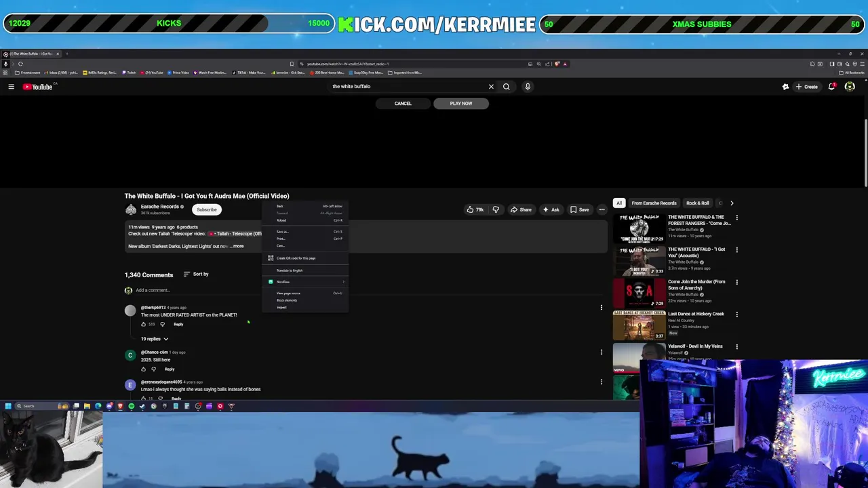Image resolution: width=868 pixels, height=488 pixels.
Task: Expand the Sort by comments dropdown
Action: coord(196,274)
